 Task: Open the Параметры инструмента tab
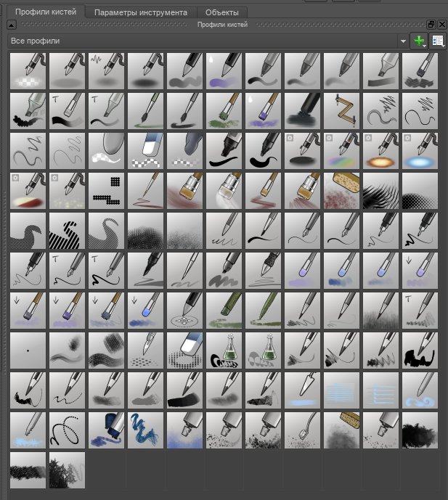click(x=141, y=12)
